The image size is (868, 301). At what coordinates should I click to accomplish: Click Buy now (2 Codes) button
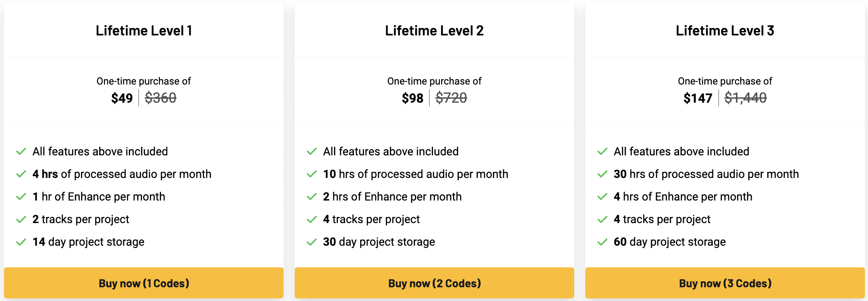pos(434,283)
